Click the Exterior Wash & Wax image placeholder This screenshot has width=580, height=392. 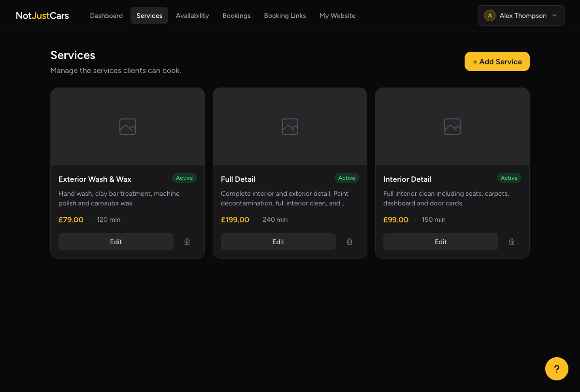[x=127, y=126]
